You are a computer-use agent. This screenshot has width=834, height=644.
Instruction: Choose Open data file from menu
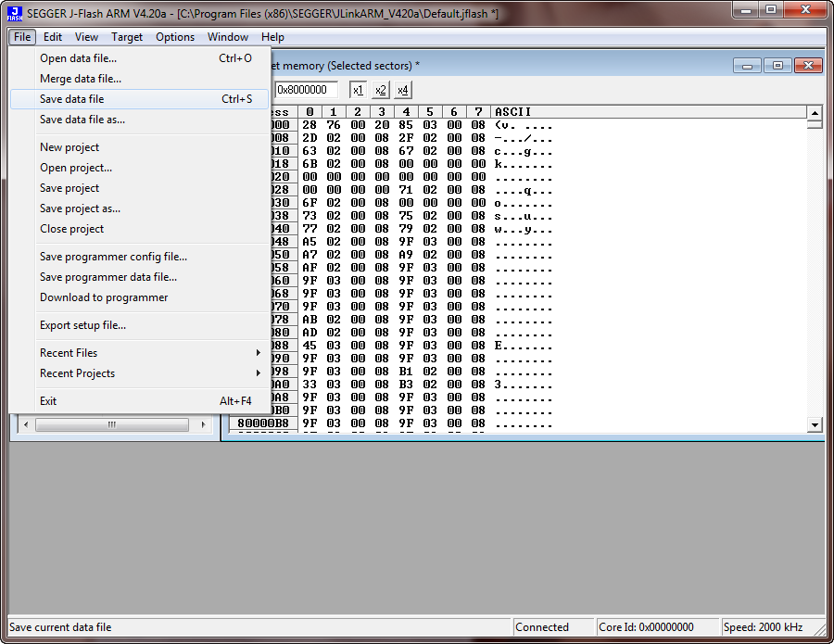pos(79,58)
